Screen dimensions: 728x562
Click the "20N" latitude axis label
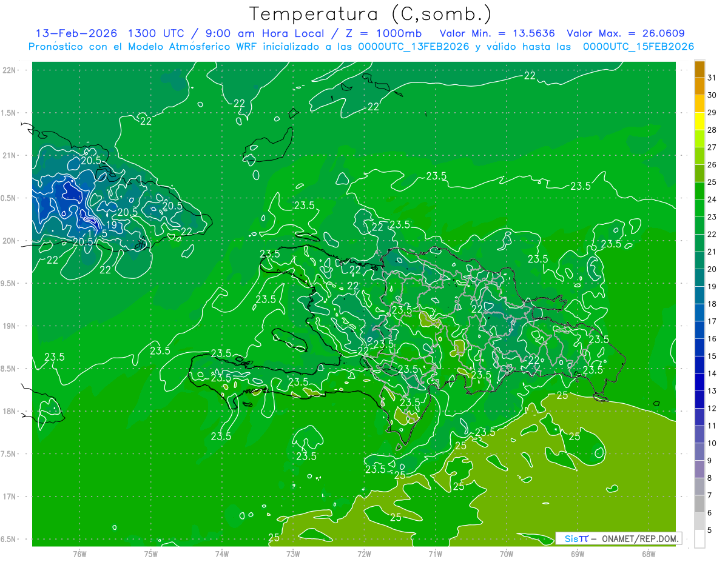[9, 241]
